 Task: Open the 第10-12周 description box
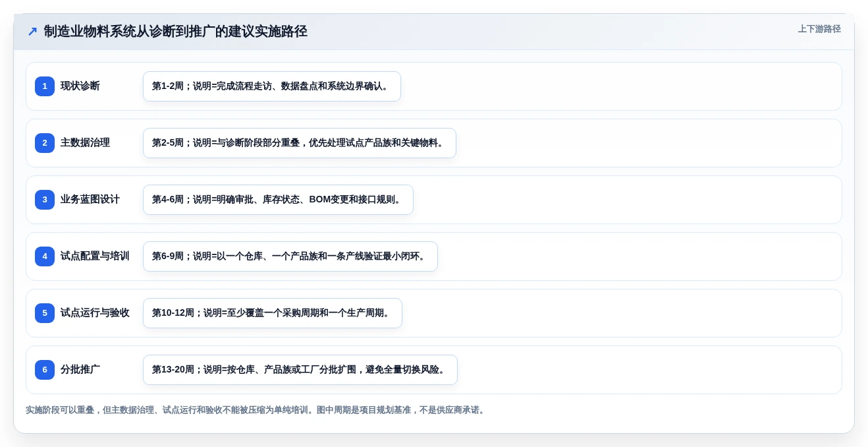(x=273, y=313)
